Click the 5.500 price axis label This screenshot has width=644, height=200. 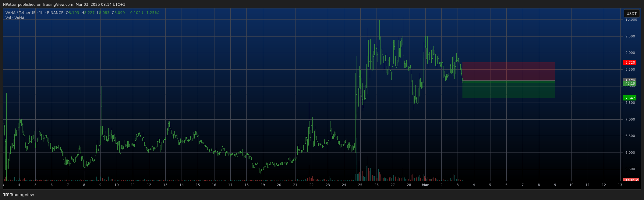pos(630,169)
